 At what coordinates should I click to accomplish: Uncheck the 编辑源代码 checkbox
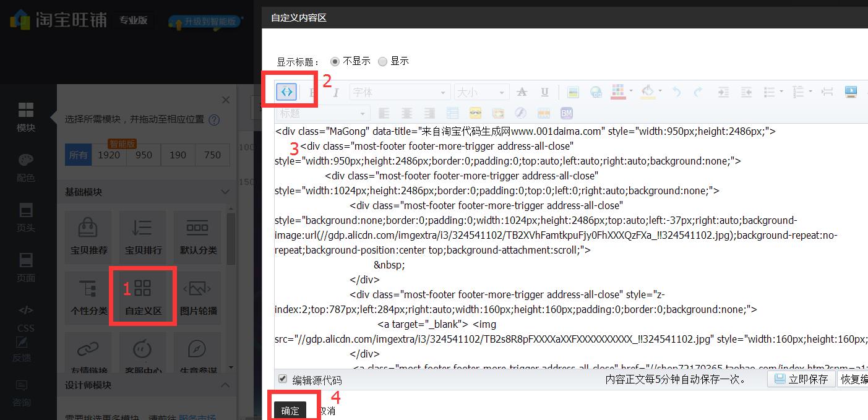[x=283, y=379]
